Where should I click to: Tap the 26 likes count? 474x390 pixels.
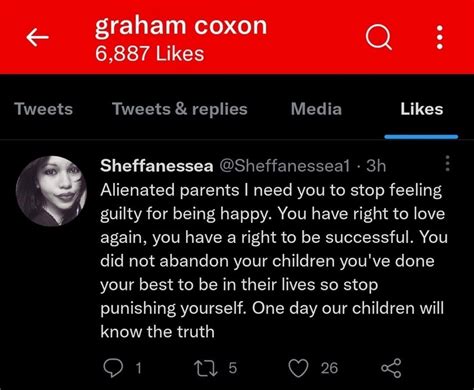(329, 368)
